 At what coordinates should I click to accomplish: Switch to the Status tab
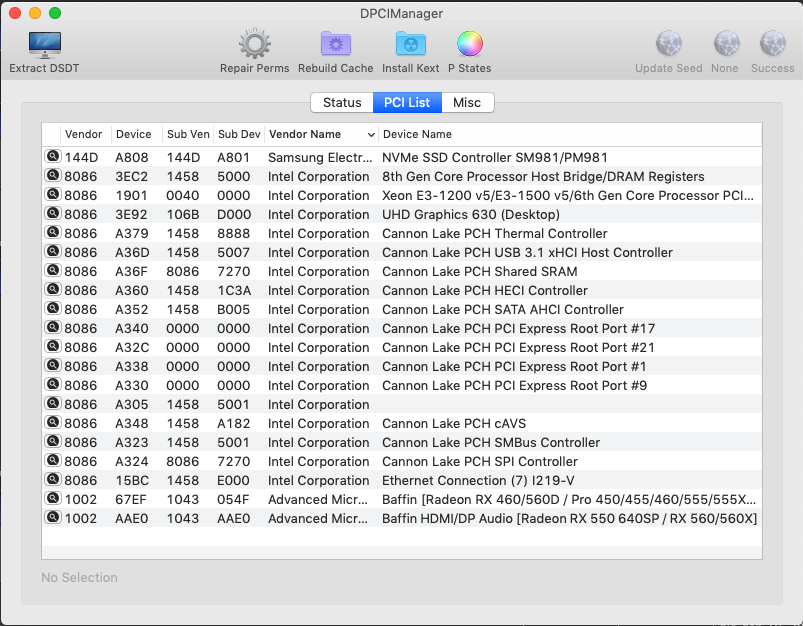pos(342,102)
